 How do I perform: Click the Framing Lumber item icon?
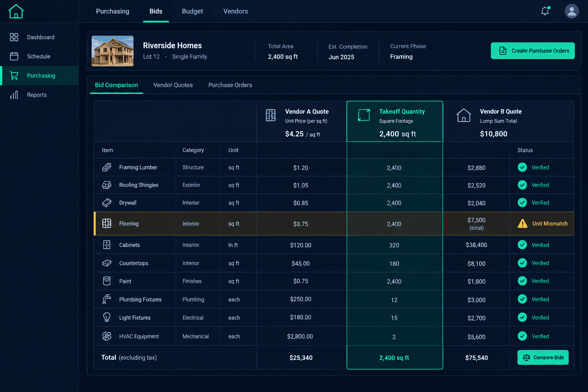pos(107,167)
